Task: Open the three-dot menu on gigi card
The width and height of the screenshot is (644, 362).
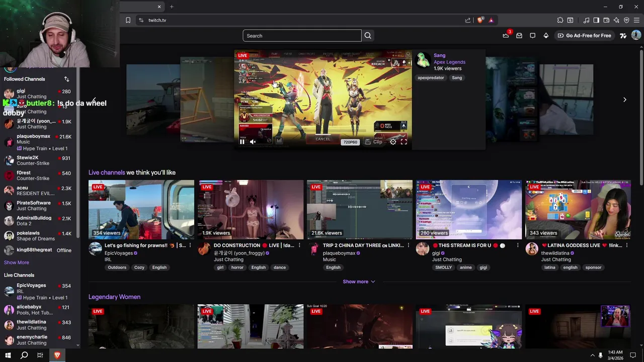Action: 518,245
